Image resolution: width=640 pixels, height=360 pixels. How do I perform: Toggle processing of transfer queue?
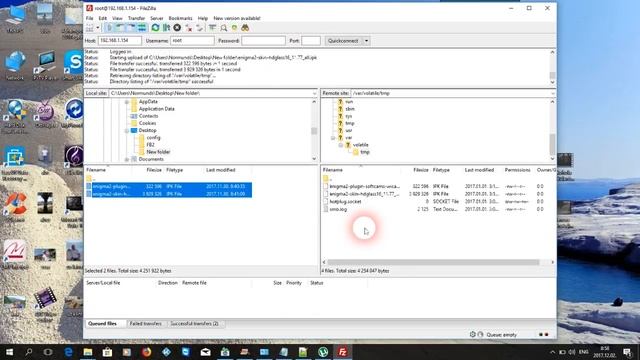[166, 28]
